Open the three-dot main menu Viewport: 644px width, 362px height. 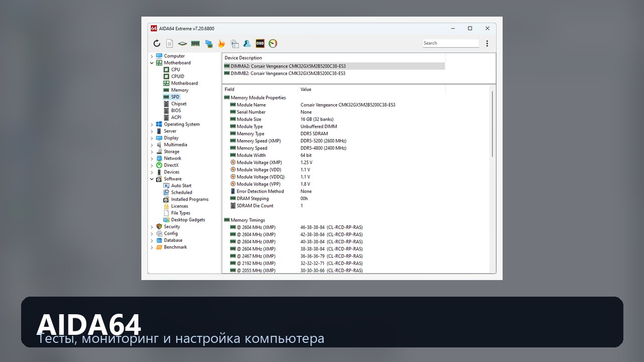tap(487, 44)
